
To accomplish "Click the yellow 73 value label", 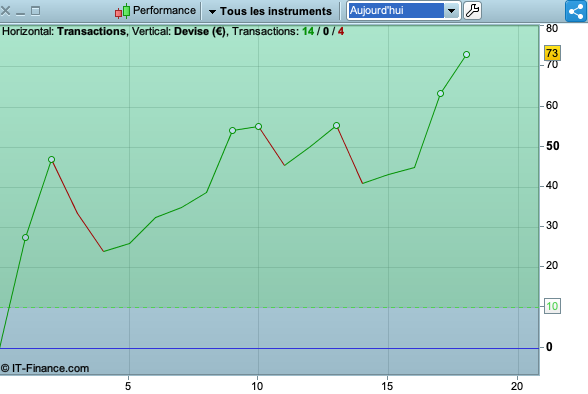I will pos(552,53).
